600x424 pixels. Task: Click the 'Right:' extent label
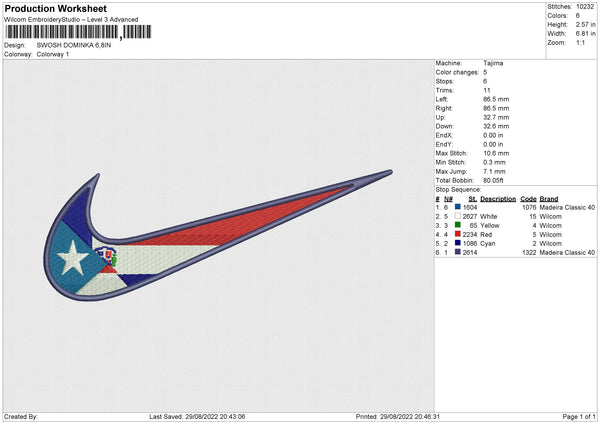tap(444, 108)
